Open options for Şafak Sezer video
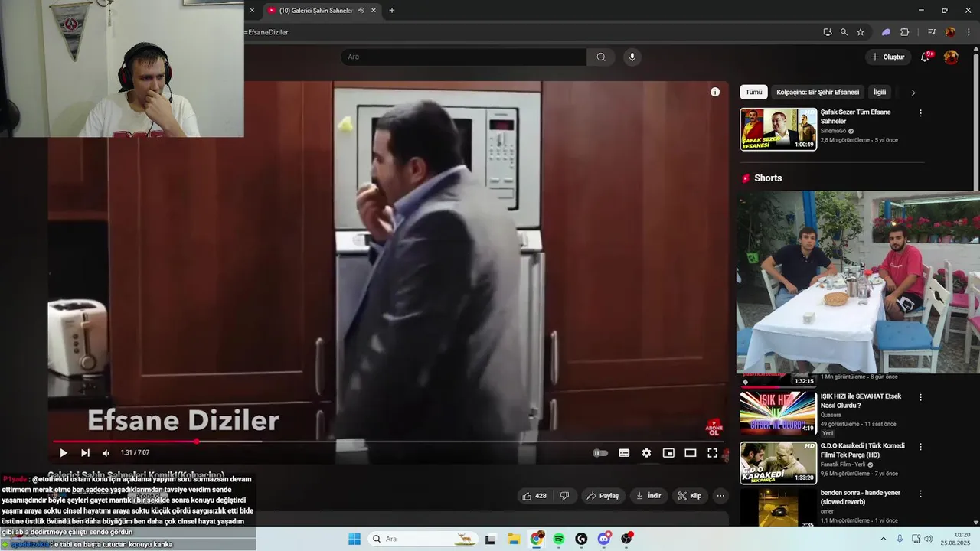Screen dimensions: 980x551 coord(920,113)
